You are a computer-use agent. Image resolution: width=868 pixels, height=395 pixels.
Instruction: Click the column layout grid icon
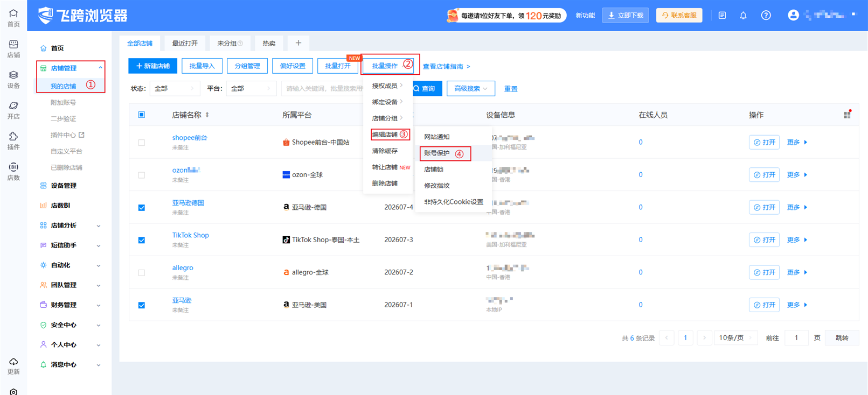(x=847, y=115)
